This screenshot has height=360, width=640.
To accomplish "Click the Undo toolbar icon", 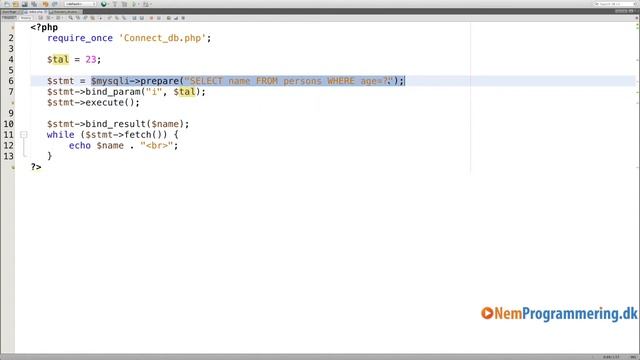I will [45, 4].
